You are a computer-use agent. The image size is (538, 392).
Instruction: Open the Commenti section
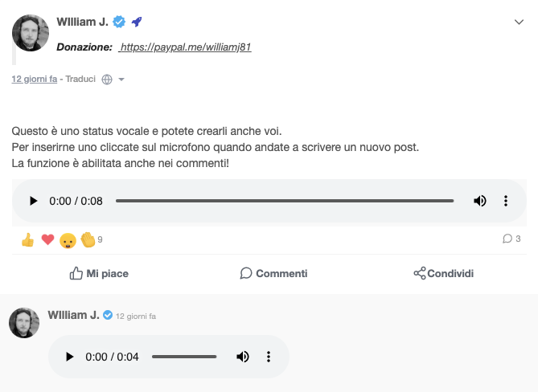coord(273,273)
